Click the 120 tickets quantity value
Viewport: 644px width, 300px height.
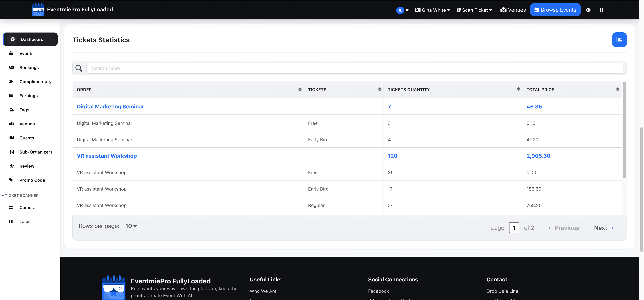click(392, 156)
